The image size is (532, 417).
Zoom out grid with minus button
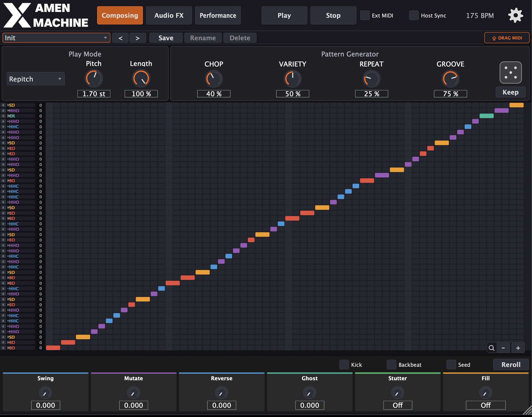click(x=503, y=348)
